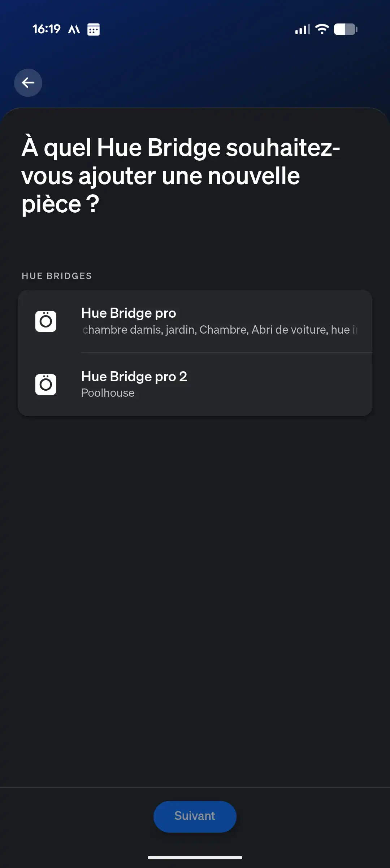Image resolution: width=390 pixels, height=868 pixels.
Task: Tap the calendar icon in status bar
Action: [94, 29]
